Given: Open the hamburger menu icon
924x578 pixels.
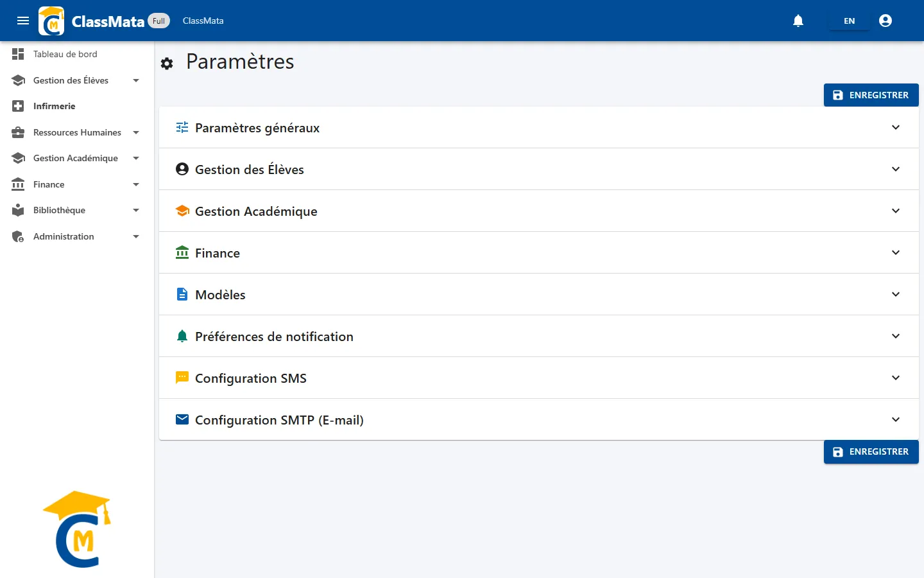Looking at the screenshot, I should 23,21.
